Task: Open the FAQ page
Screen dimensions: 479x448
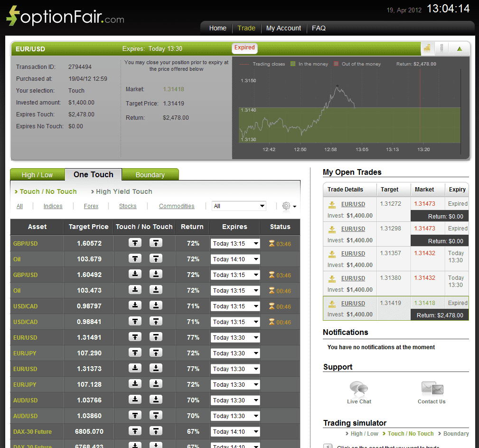Action: coord(318,28)
